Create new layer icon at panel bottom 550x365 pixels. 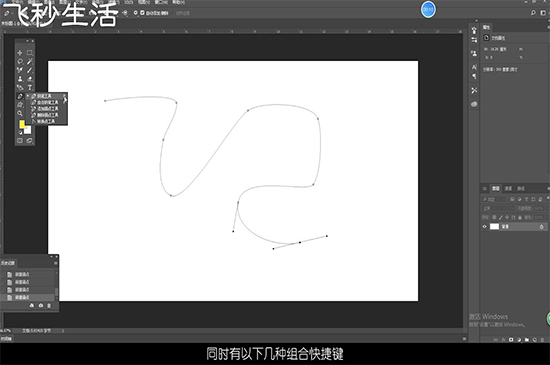[535, 339]
